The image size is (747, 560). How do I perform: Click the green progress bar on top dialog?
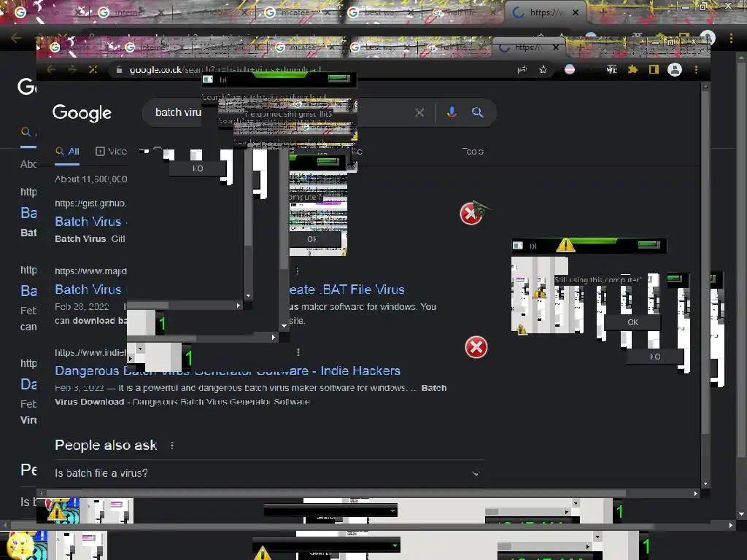pos(282,75)
